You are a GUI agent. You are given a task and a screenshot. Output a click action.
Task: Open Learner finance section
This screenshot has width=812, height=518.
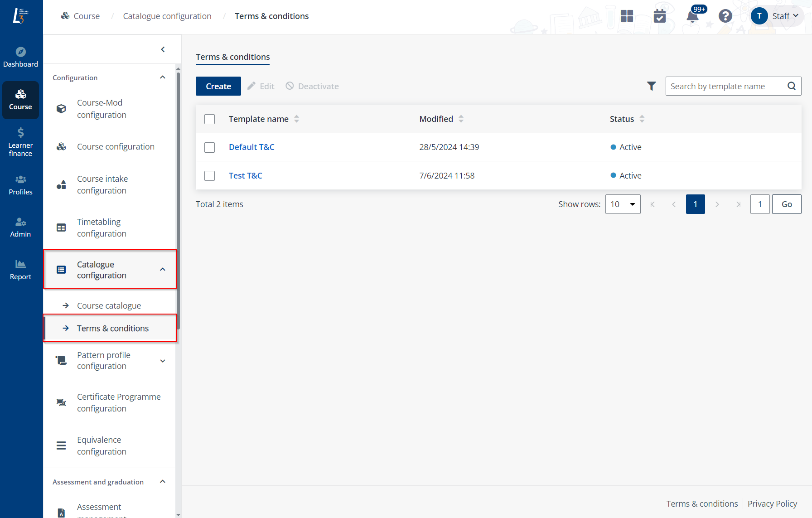pyautogui.click(x=20, y=142)
